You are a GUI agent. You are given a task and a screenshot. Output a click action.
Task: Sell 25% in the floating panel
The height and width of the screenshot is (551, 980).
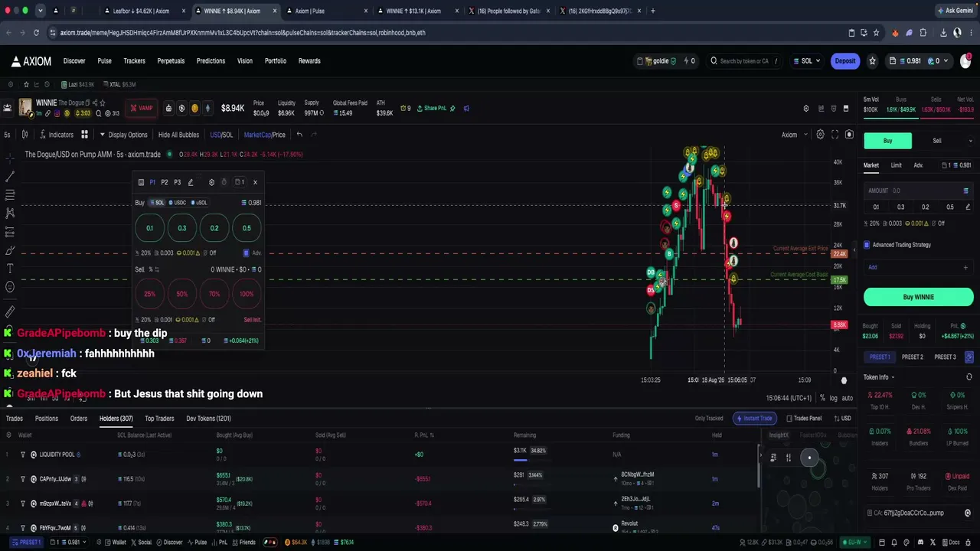[x=150, y=294]
